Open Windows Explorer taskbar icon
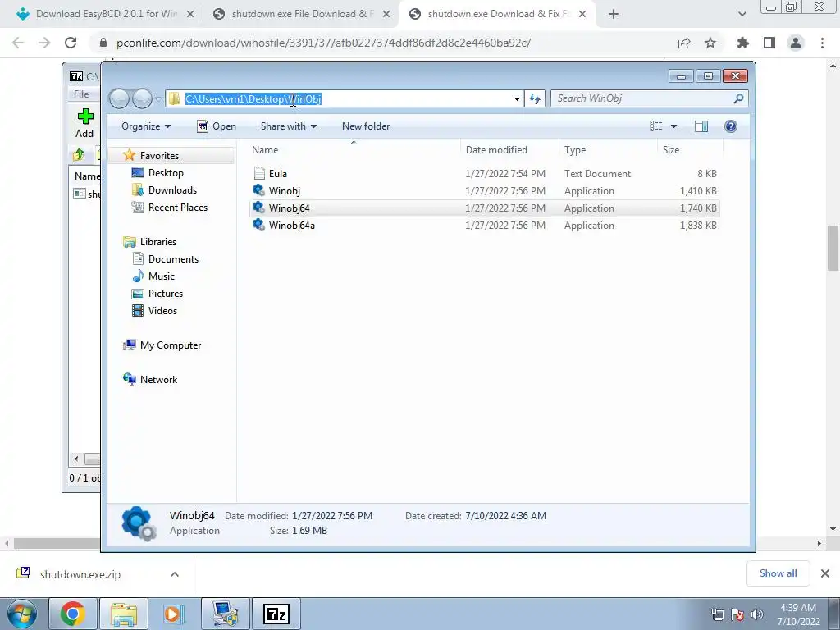The image size is (840, 630). (x=124, y=614)
